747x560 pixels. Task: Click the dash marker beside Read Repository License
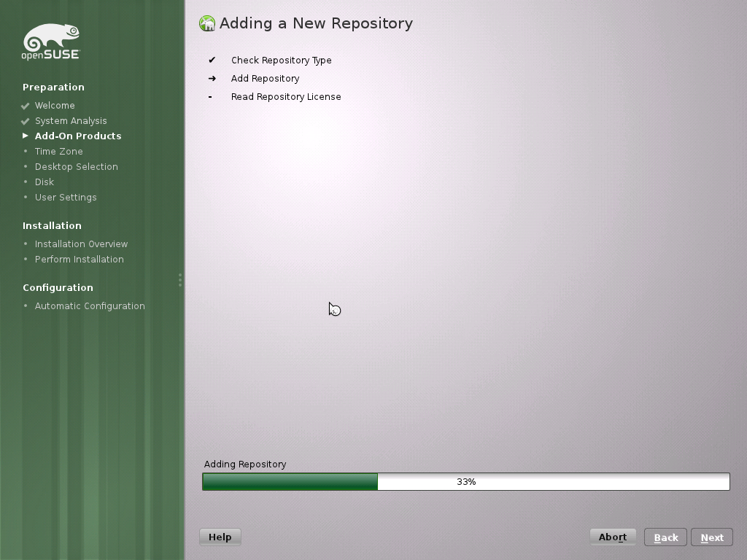[x=210, y=97]
